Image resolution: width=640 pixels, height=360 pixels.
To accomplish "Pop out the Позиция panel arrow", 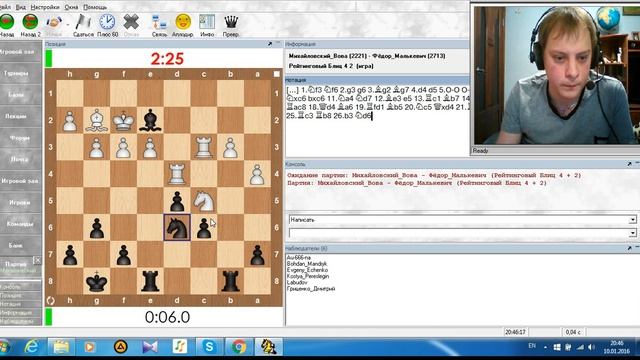I will pyautogui.click(x=270, y=44).
